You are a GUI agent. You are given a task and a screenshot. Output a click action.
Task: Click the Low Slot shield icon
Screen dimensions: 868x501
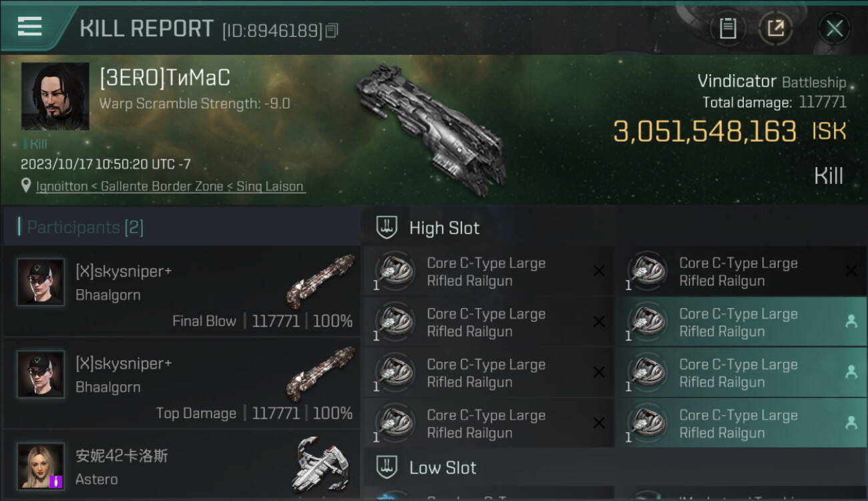click(387, 468)
